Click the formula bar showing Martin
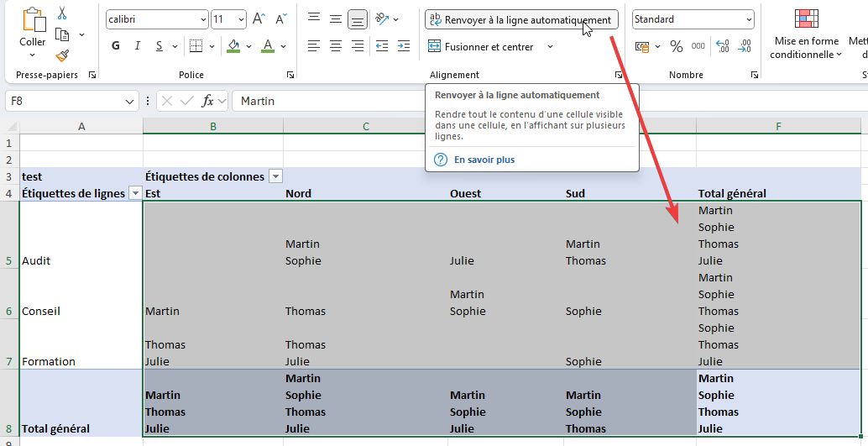 click(x=550, y=102)
